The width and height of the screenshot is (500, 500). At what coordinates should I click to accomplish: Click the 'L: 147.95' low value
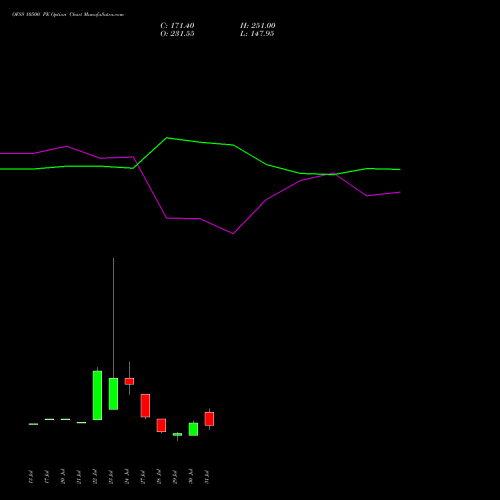(257, 34)
